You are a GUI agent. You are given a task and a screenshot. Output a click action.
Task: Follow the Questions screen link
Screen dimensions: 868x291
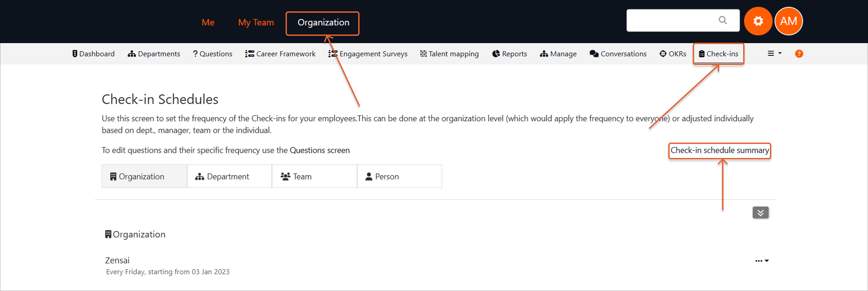coord(320,150)
